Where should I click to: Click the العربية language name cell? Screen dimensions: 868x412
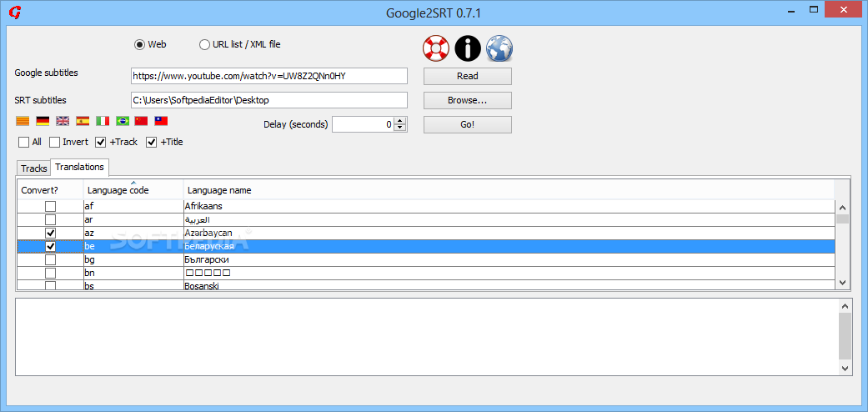[x=509, y=219]
